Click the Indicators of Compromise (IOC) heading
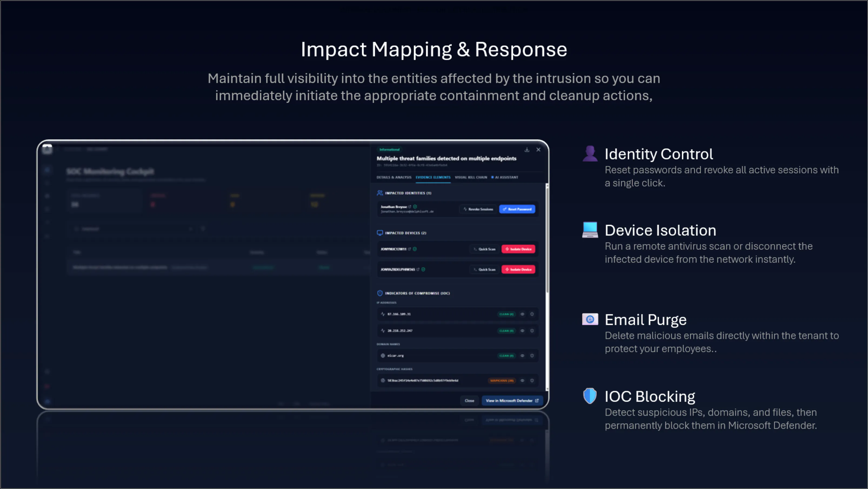This screenshot has width=868, height=489. (x=418, y=293)
